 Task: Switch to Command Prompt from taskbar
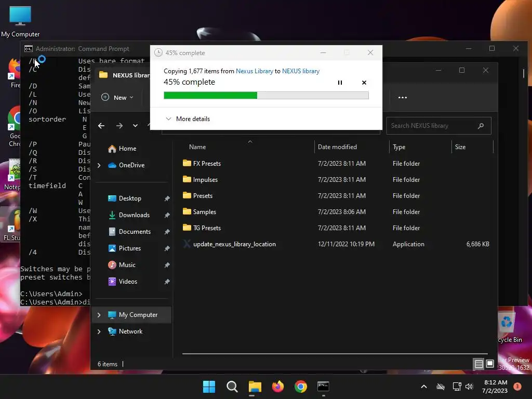323,387
